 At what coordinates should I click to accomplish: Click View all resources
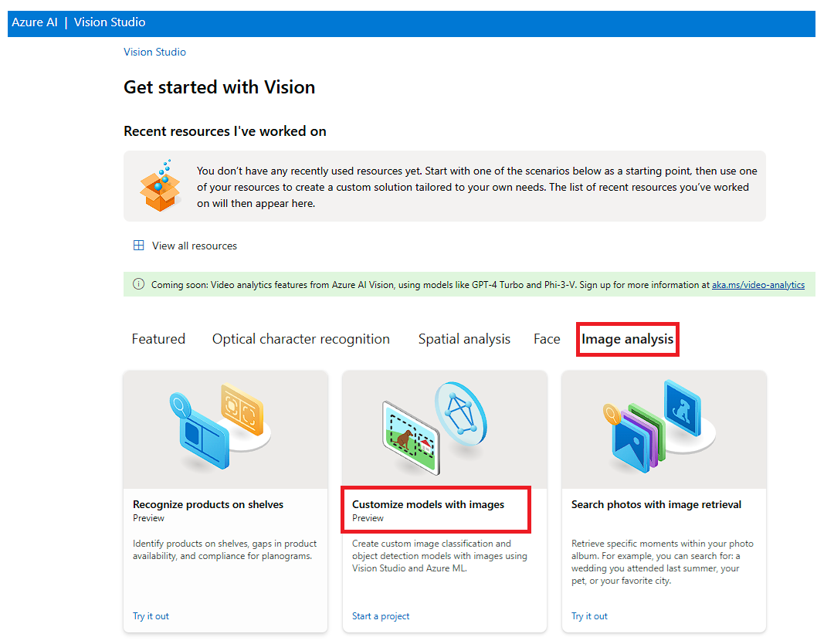click(195, 246)
